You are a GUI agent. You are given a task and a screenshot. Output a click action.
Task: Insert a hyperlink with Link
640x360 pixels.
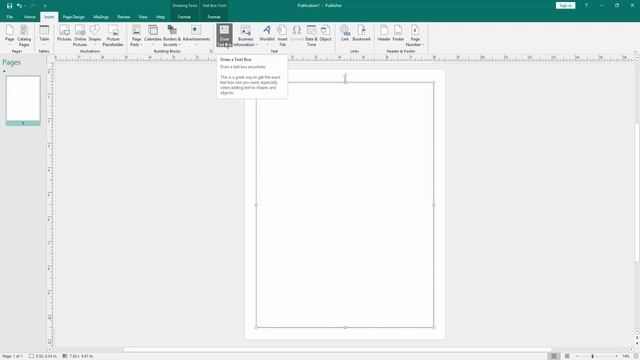(345, 33)
